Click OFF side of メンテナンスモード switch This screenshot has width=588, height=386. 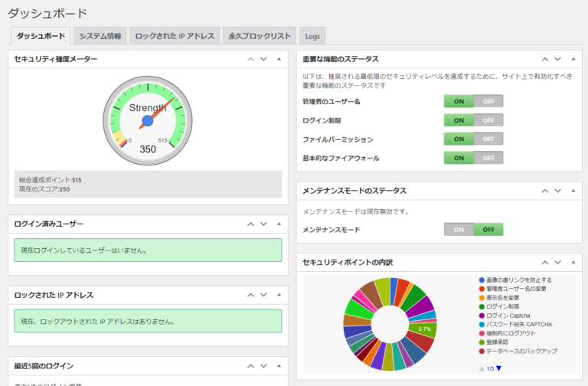[488, 230]
